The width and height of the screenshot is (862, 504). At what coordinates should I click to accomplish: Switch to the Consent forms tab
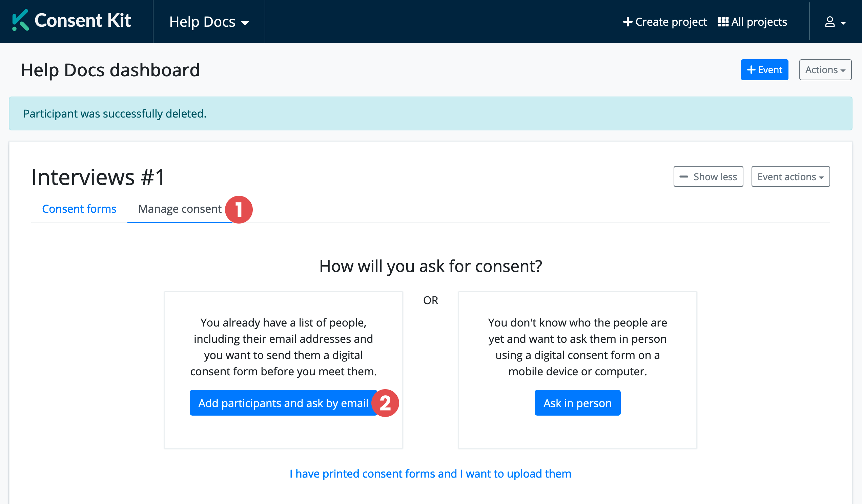coord(79,209)
